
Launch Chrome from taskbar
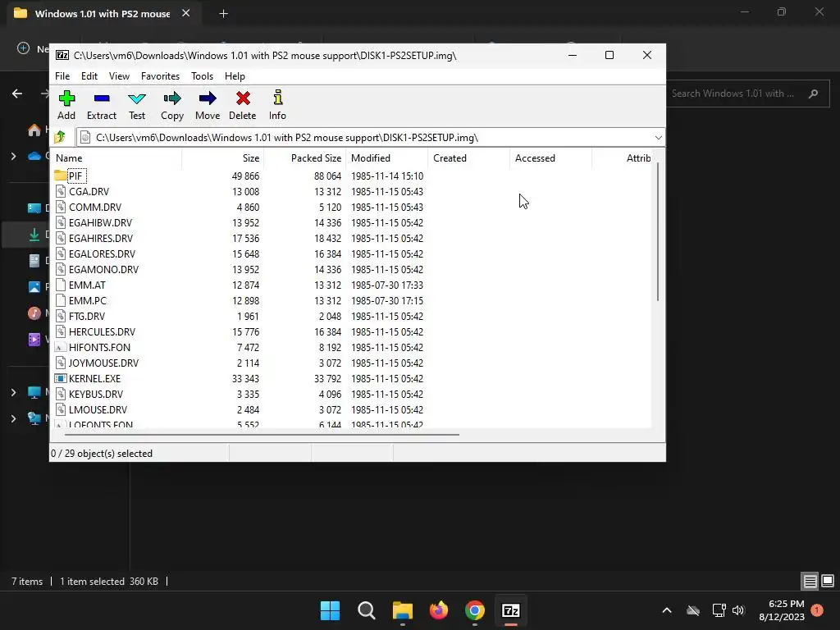click(475, 610)
